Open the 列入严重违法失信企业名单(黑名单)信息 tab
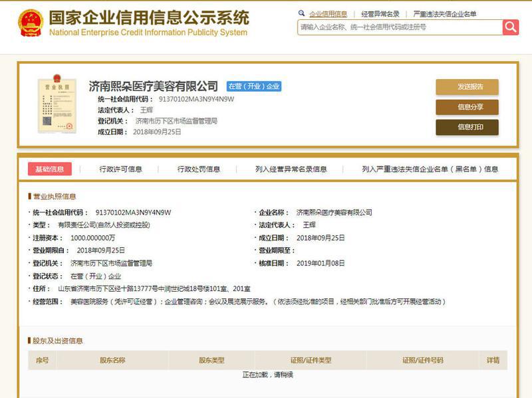 coord(430,169)
